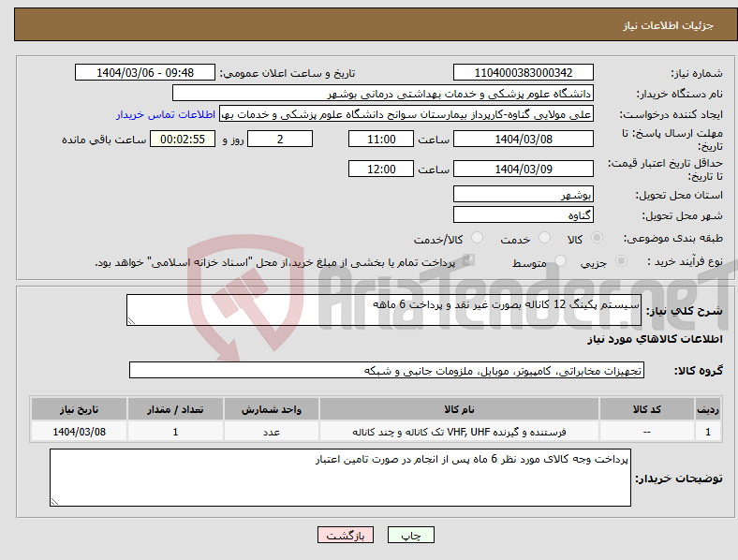Click the validity hour field 12:00
738x560 pixels.
381,169
